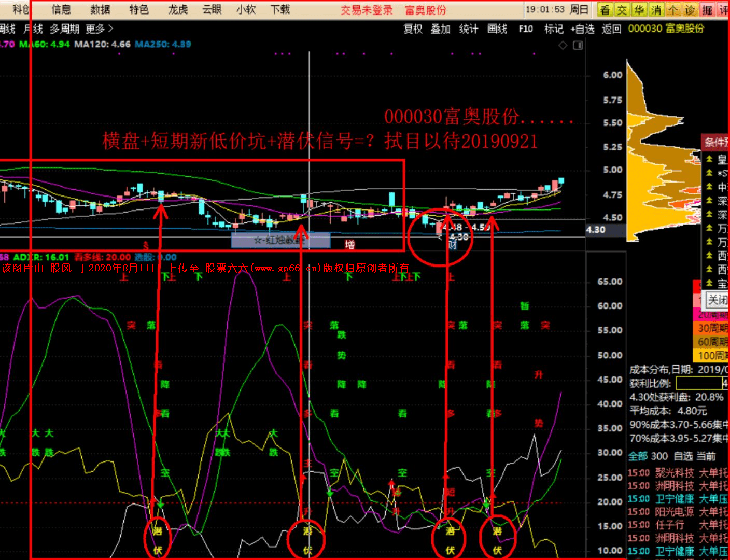Click 000030 富奥股份 stock title
Viewport: 730px width, 560px height.
[666, 29]
